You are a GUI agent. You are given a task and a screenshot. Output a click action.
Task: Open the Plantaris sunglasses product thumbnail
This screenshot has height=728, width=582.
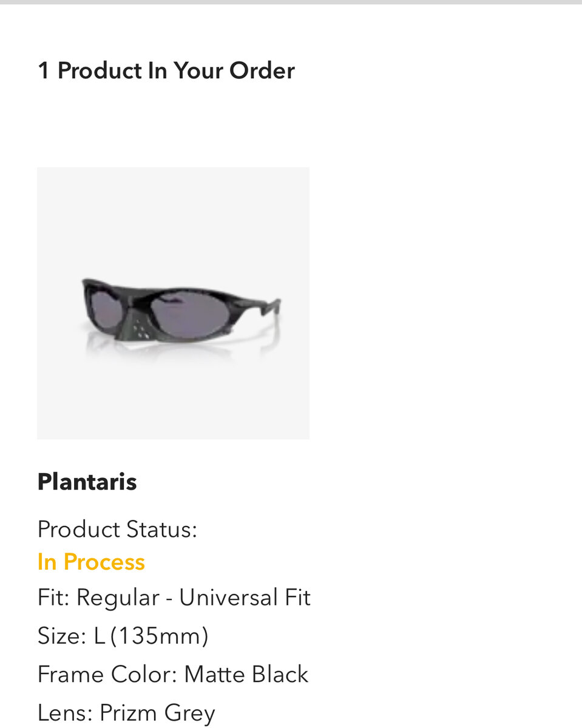(x=173, y=303)
